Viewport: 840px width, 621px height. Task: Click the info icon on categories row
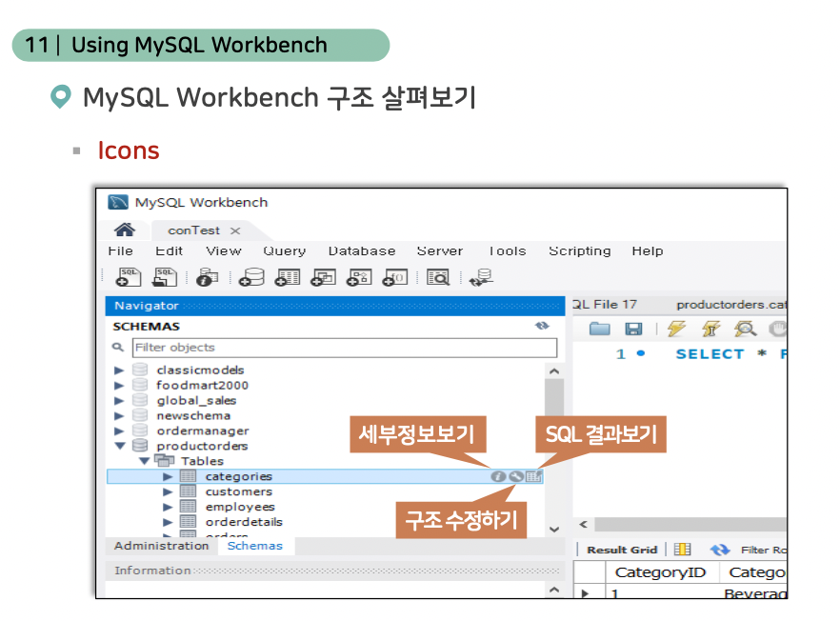pos(498,476)
